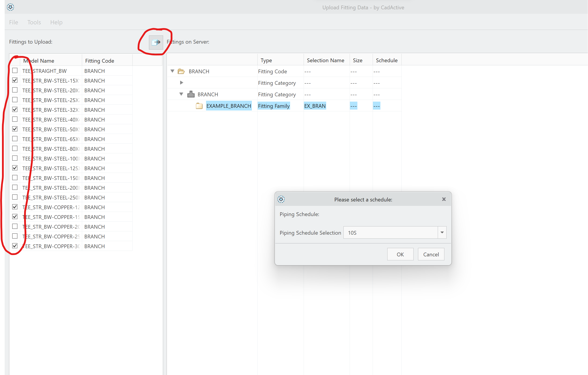This screenshot has width=588, height=375.
Task: Open the File menu
Action: 14,22
